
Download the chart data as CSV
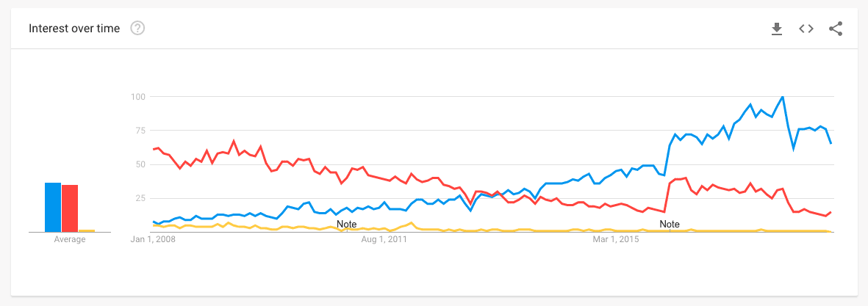[776, 29]
